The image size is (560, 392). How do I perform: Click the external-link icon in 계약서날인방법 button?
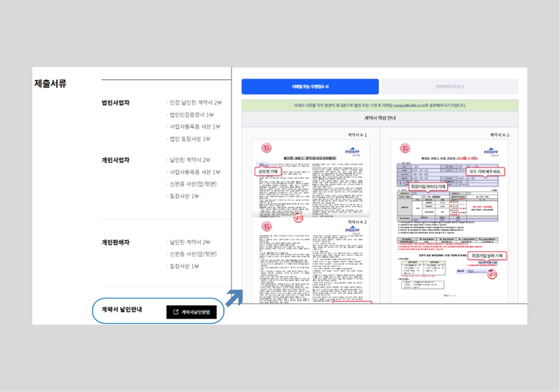[x=176, y=312]
